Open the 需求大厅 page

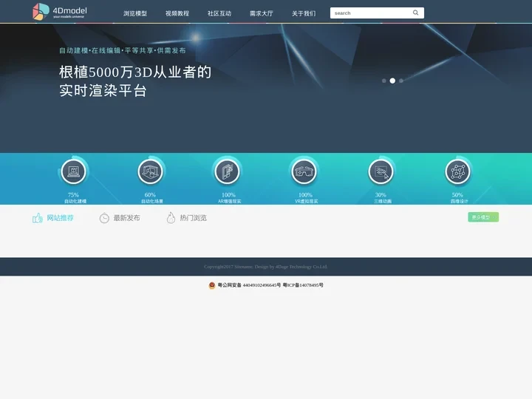(x=262, y=13)
